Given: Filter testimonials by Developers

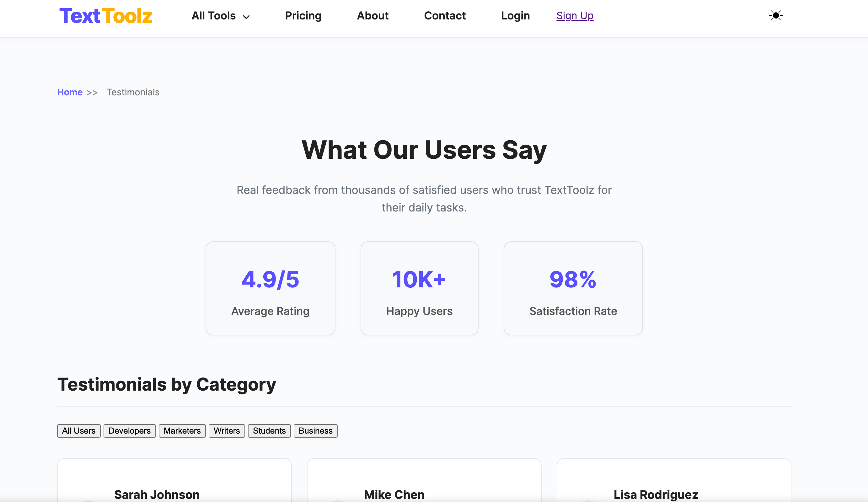Looking at the screenshot, I should tap(130, 431).
